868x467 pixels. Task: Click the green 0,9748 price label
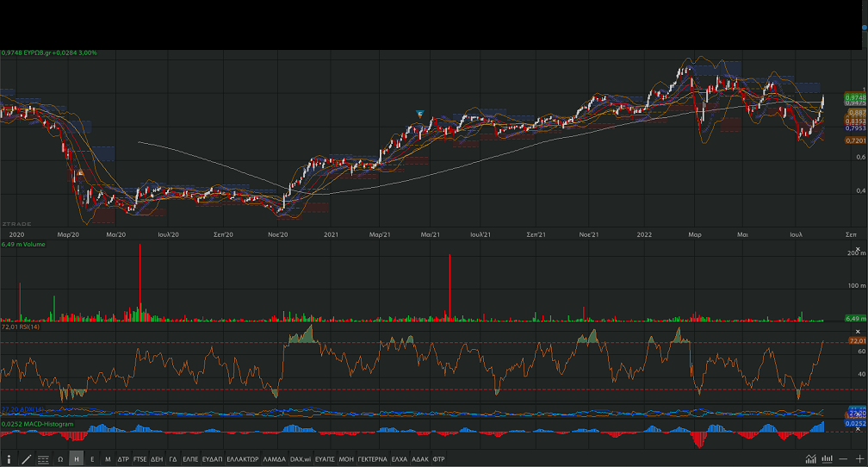click(x=855, y=97)
